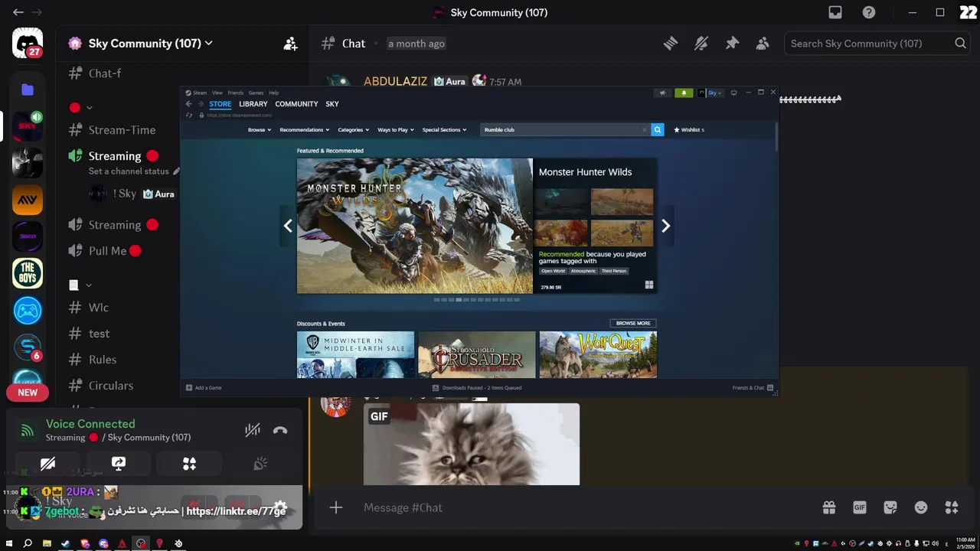Select the game controller server icon

(28, 311)
